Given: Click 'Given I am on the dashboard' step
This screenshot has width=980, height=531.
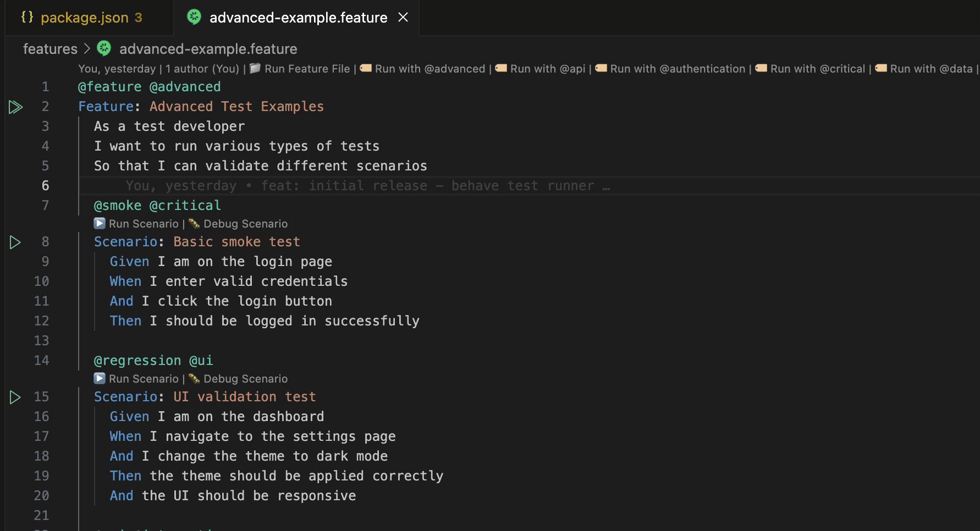Looking at the screenshot, I should 217,417.
